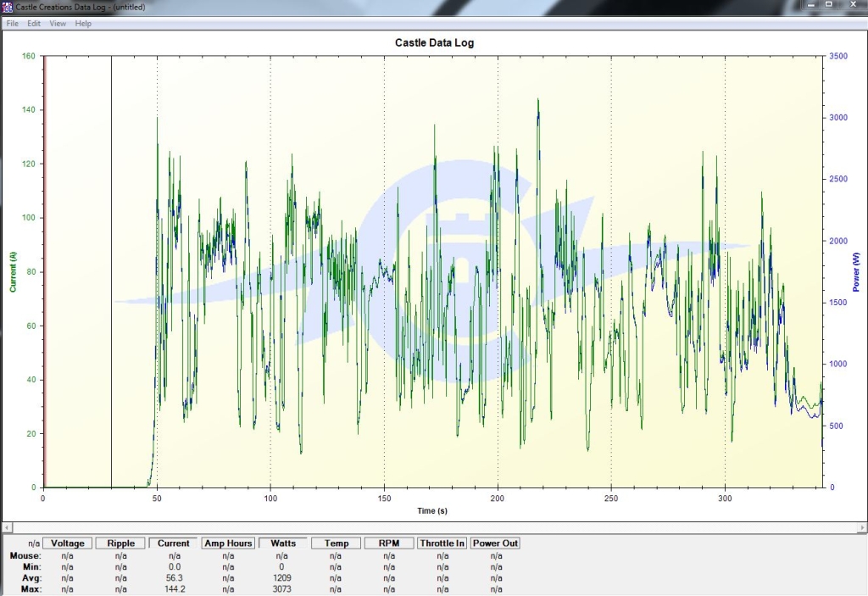Click the 160 tick on current axis
The height and width of the screenshot is (596, 868).
pyautogui.click(x=29, y=56)
